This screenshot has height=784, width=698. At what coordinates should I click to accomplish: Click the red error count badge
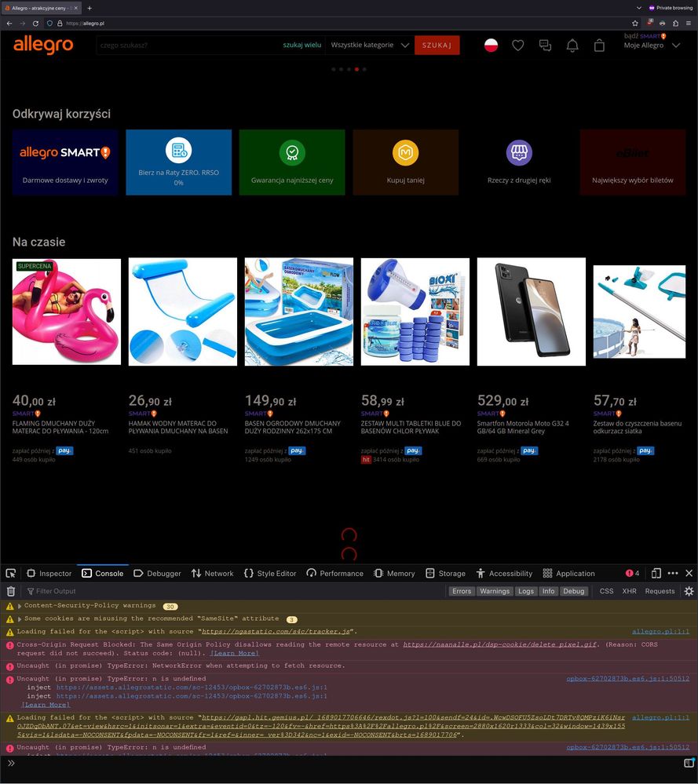point(633,574)
